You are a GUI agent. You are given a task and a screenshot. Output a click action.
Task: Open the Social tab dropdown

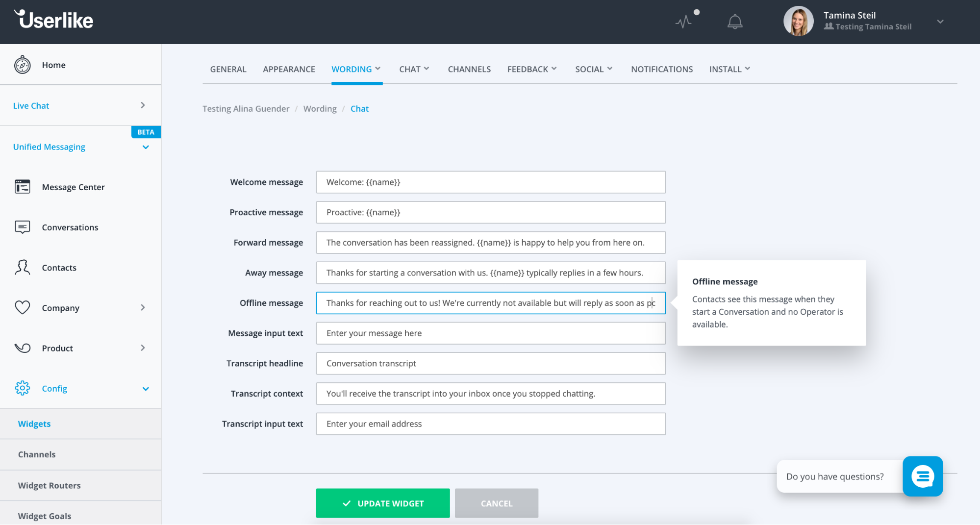[x=594, y=69]
